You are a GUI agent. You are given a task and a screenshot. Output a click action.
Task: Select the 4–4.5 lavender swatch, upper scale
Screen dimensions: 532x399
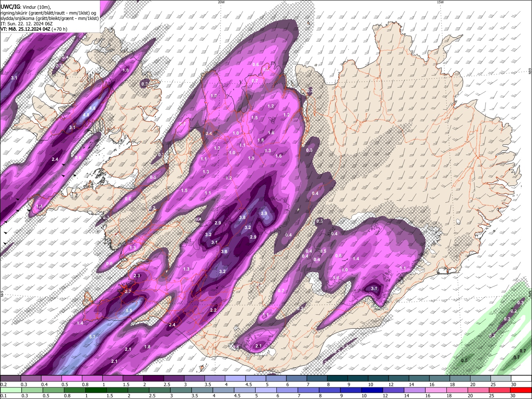pyautogui.click(x=235, y=379)
